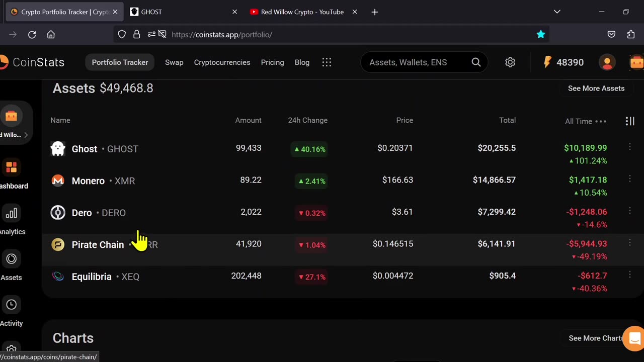The width and height of the screenshot is (644, 362).
Task: Open the Analytics sidebar icon
Action: coord(11,213)
